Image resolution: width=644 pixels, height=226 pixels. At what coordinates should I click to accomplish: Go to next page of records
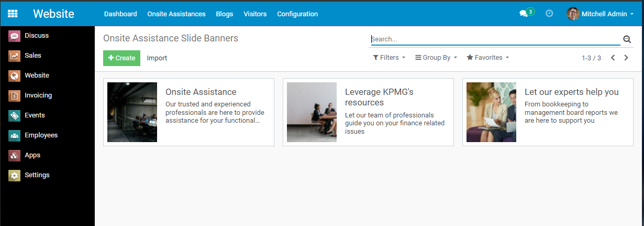[626, 58]
